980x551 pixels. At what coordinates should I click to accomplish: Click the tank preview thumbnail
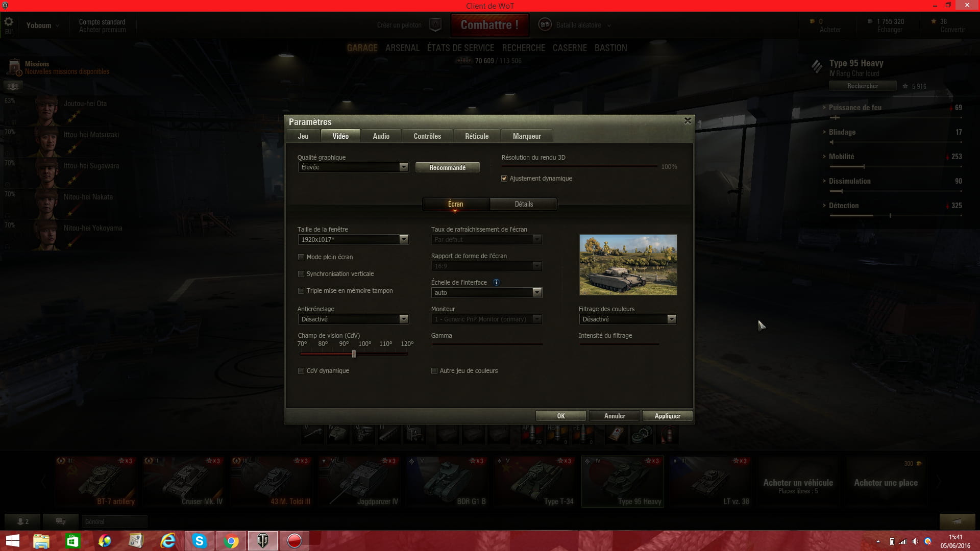(x=628, y=265)
